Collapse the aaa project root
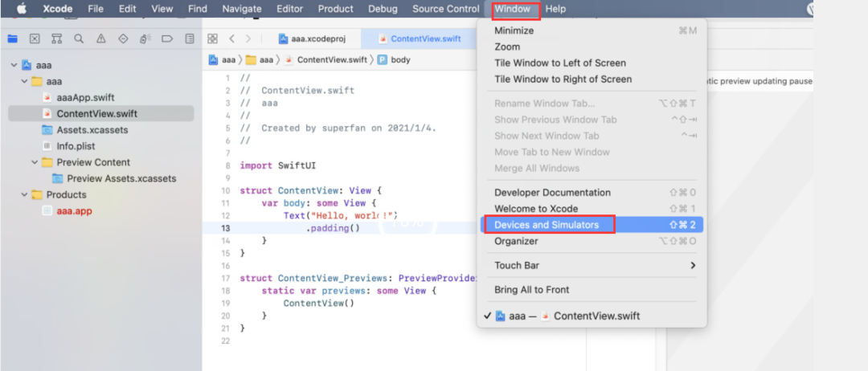Viewport: 868px width, 371px height. click(14, 65)
